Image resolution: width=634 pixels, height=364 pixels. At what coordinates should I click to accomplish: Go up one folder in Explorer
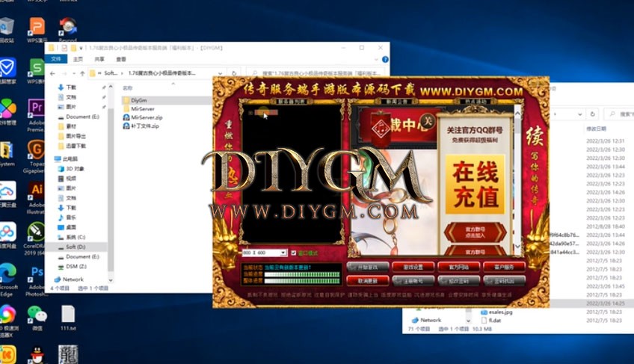[82, 73]
